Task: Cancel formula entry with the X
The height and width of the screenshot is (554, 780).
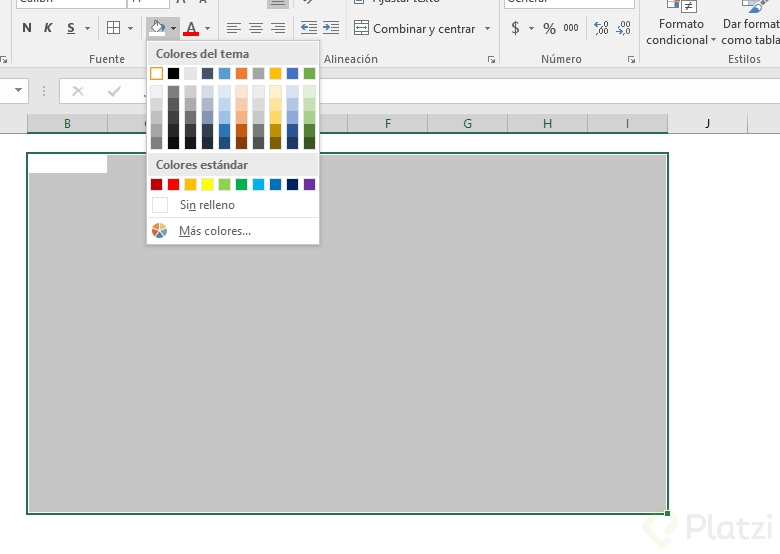Action: pos(78,91)
